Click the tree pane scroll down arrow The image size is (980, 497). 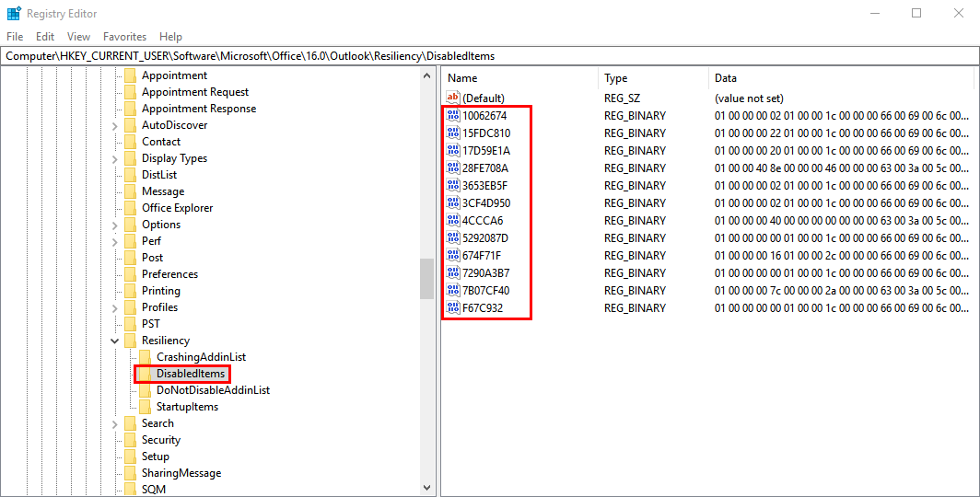[x=426, y=488]
